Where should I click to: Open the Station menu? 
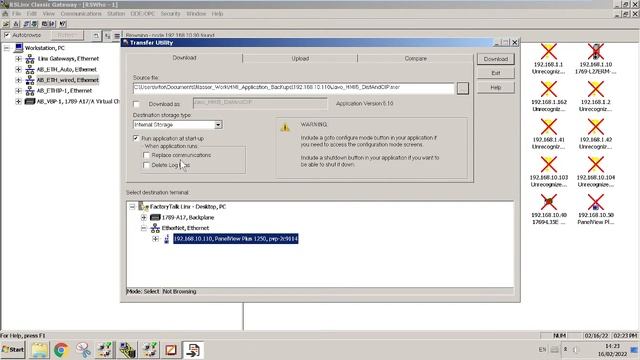tap(116, 14)
